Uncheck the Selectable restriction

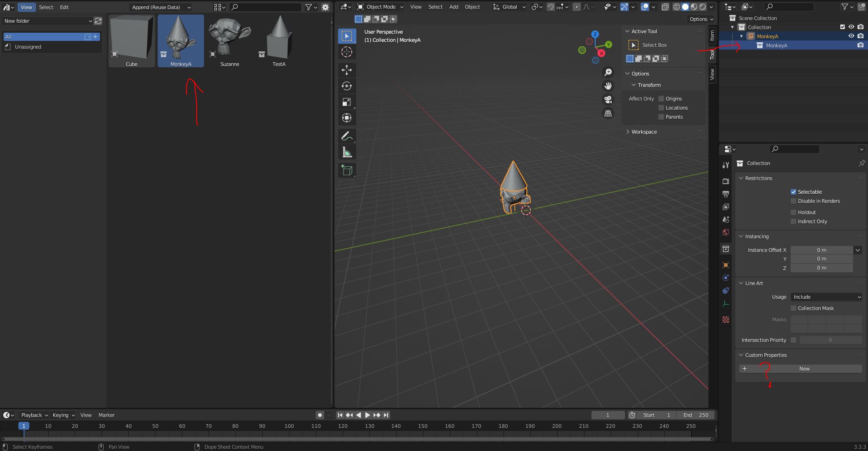coord(793,192)
